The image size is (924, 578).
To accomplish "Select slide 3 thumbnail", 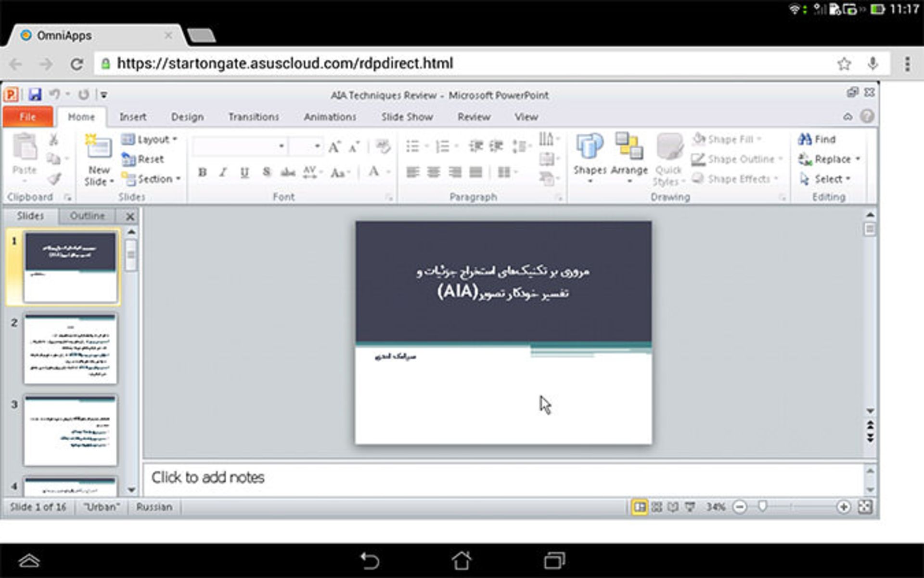I will pos(70,430).
